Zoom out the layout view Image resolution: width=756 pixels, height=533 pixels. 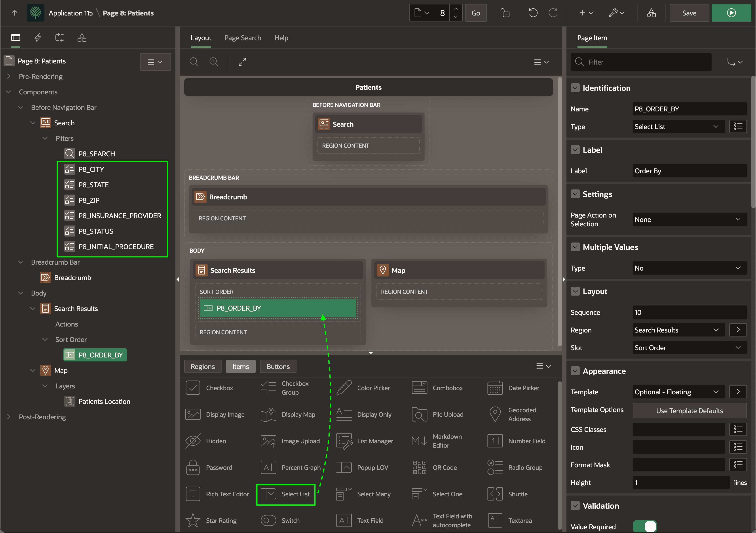(194, 62)
